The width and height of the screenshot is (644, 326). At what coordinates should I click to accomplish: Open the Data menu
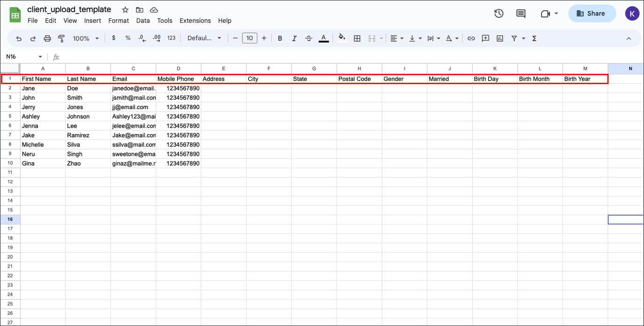click(143, 21)
